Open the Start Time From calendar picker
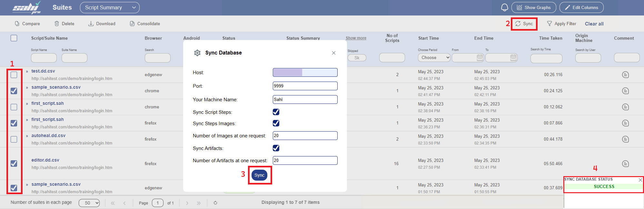The width and height of the screenshot is (644, 209). pos(480,58)
